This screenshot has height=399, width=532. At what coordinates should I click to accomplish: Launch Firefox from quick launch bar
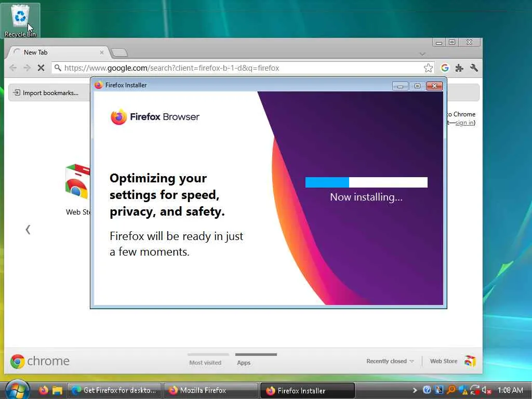[44, 390]
